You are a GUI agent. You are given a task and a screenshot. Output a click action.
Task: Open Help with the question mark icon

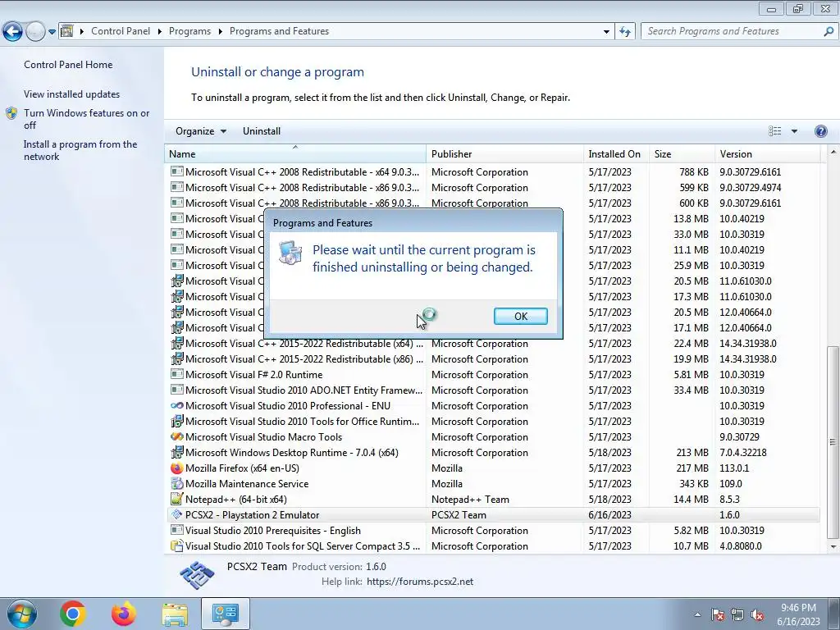[x=820, y=131]
